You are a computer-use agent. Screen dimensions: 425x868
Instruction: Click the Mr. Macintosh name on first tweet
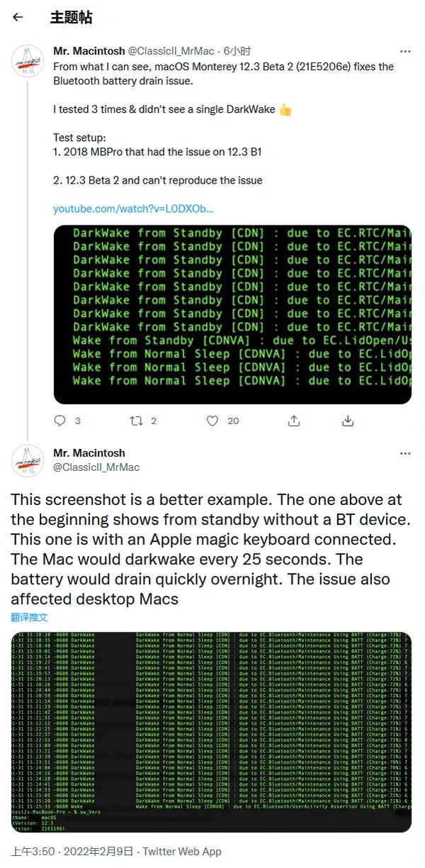click(89, 51)
